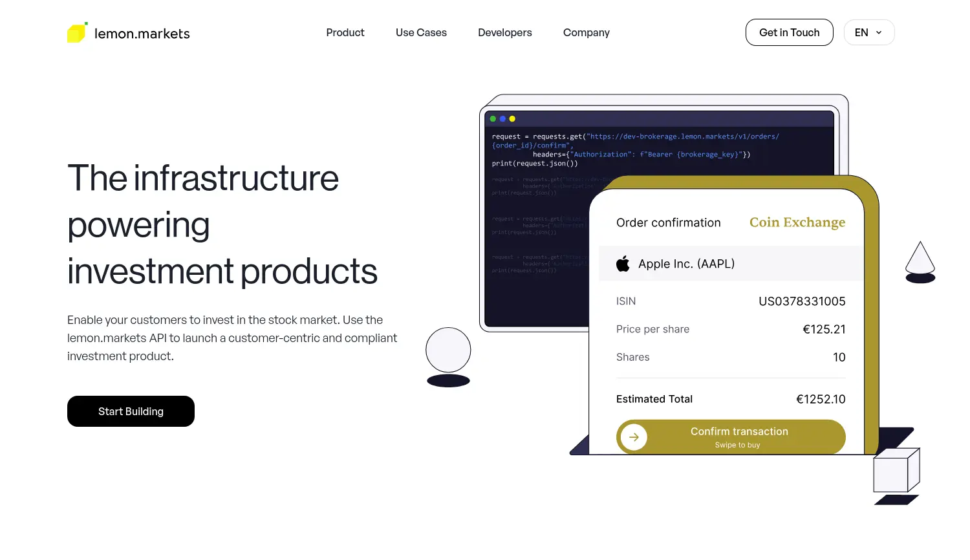Click the white sphere shape decoration
Viewport: 970px width, 560px height.
point(448,350)
